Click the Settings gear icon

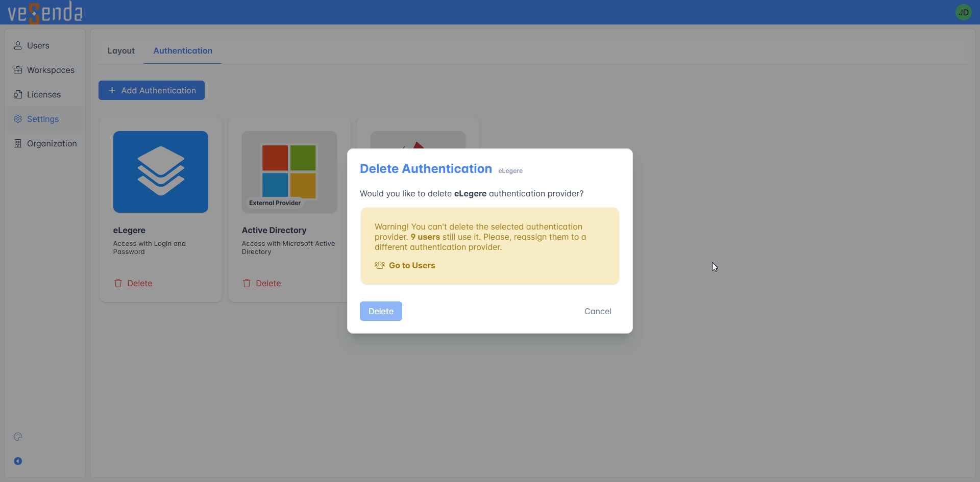[x=18, y=119]
